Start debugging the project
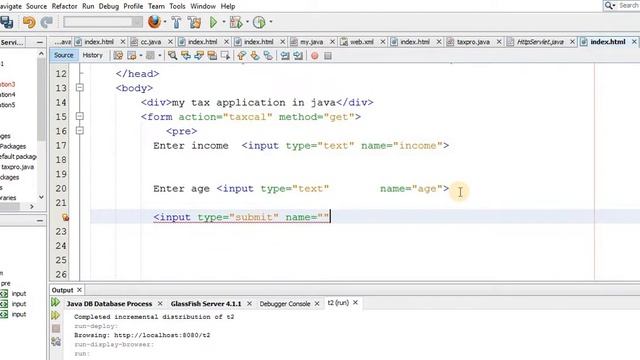640x360 pixels. tap(236, 22)
